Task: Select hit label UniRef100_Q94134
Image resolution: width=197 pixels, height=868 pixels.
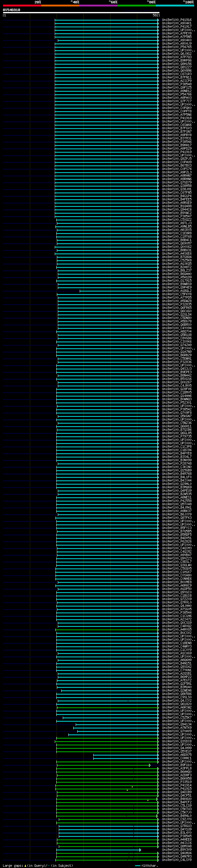Action: [177, 725]
